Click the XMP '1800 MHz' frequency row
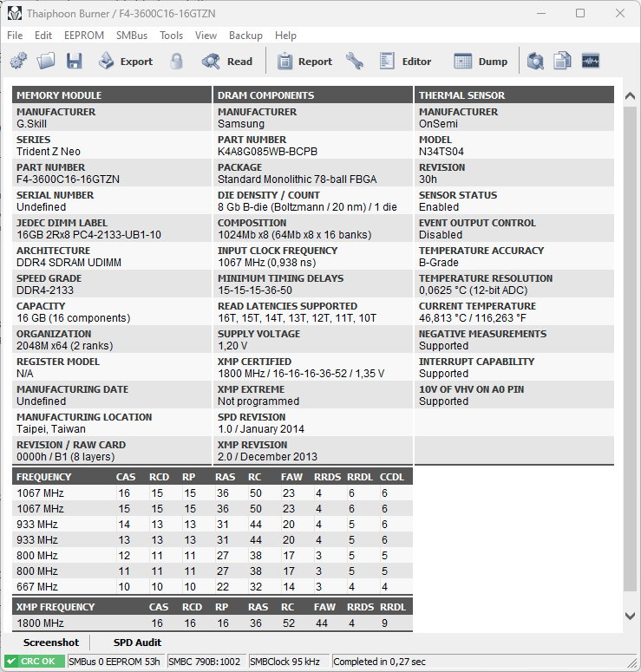The width and height of the screenshot is (641, 672). point(213,623)
